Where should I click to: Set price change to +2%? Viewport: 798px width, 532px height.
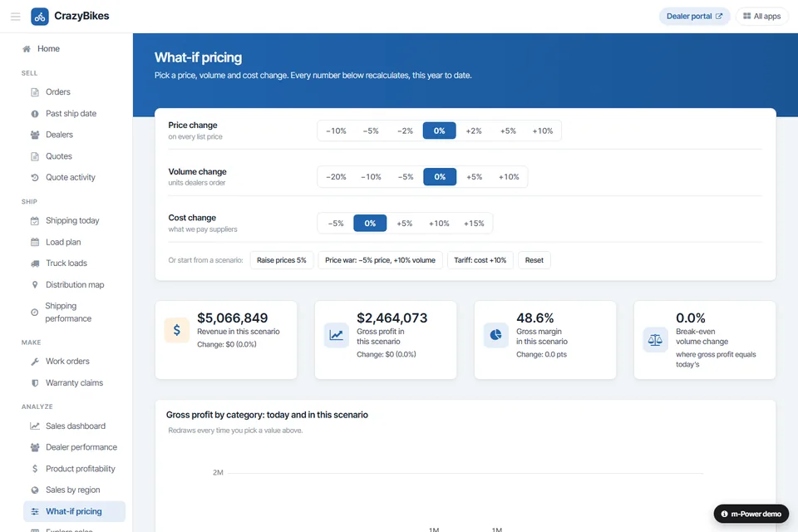pos(474,131)
